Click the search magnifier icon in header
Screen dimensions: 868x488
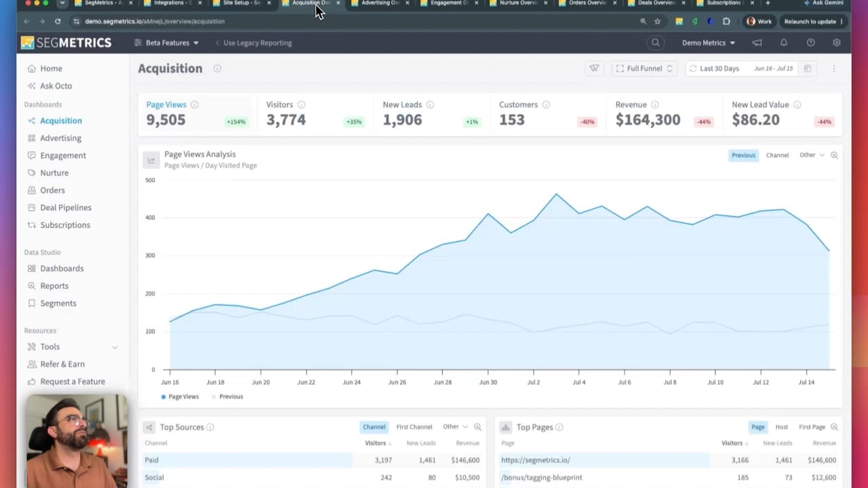pyautogui.click(x=655, y=43)
